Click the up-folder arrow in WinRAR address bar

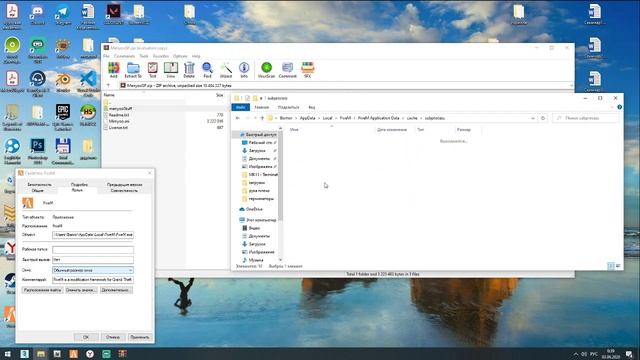[x=109, y=85]
